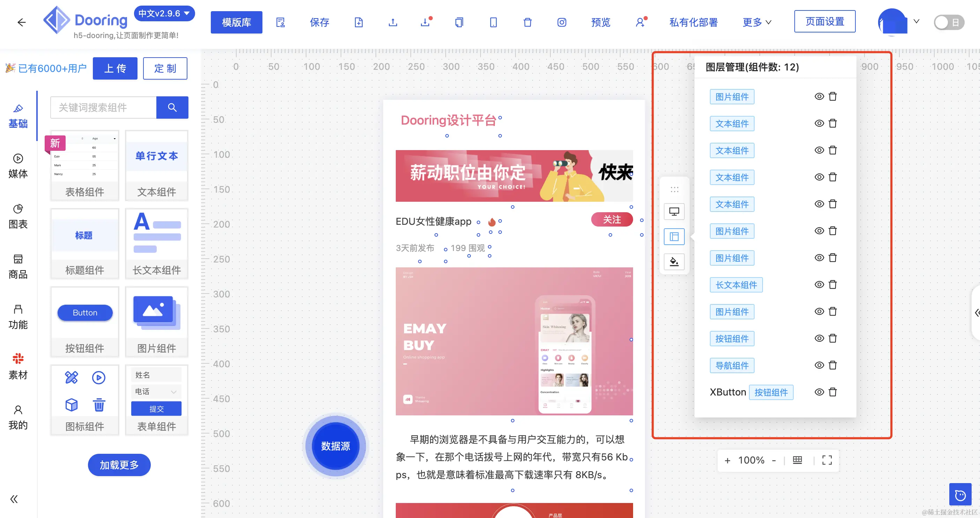Expand the user avatar dropdown arrow
980x518 pixels.
coord(916,22)
